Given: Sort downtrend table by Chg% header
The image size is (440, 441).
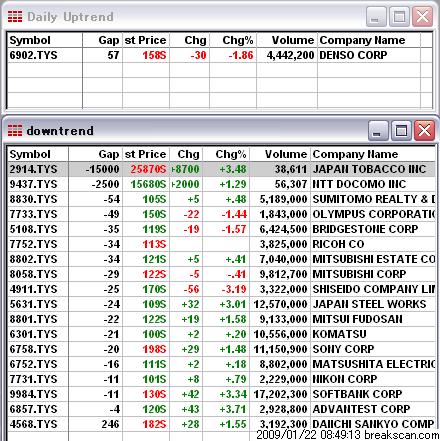Looking at the screenshot, I should click(226, 154).
